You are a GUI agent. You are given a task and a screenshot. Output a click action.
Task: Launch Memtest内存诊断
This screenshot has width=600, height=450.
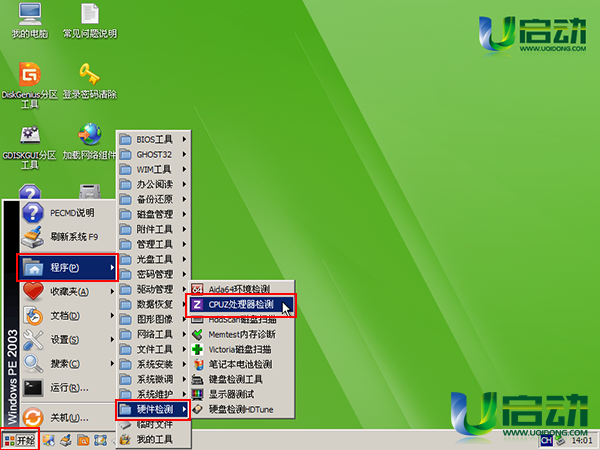point(242,334)
